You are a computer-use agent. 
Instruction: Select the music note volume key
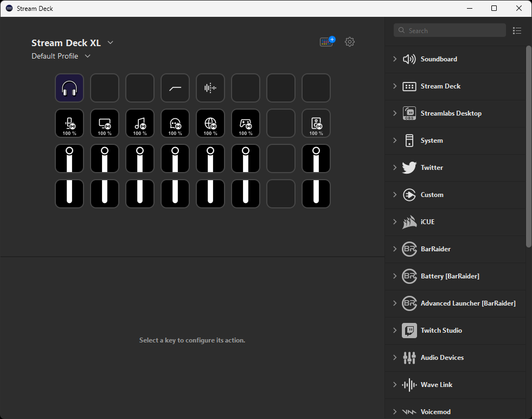tap(140, 123)
